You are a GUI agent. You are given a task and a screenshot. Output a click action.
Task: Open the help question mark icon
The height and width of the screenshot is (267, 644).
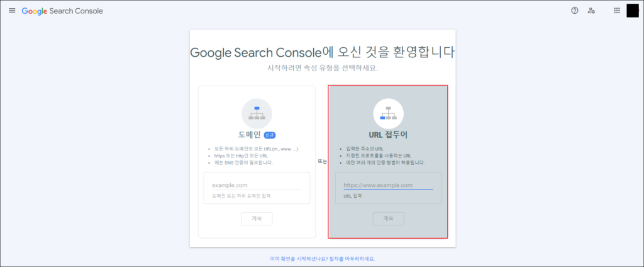point(575,11)
